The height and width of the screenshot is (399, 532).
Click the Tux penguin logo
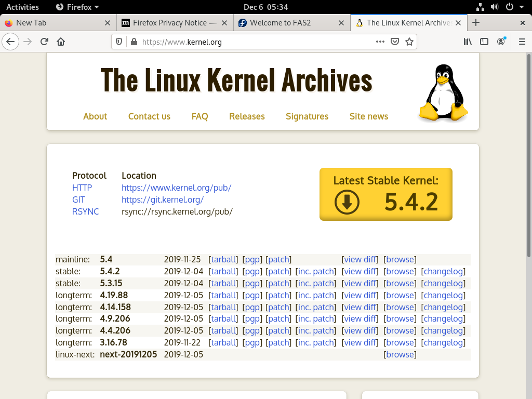pos(444,92)
